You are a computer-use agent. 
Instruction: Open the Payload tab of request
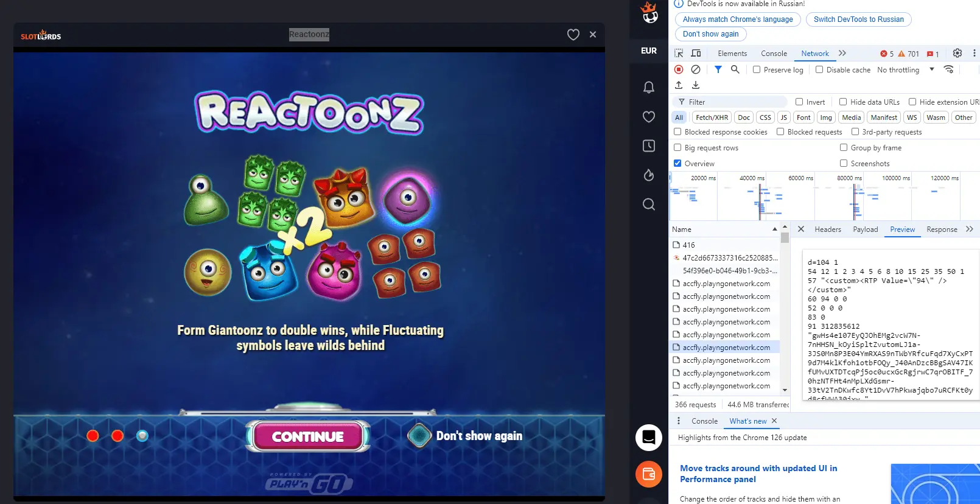click(865, 229)
